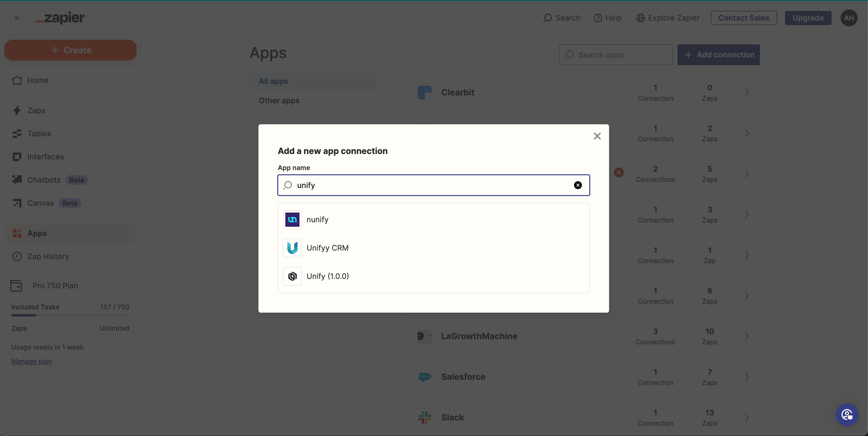Image resolution: width=868 pixels, height=436 pixels.
Task: Click the Included Tasks progress bar
Action: pyautogui.click(x=70, y=315)
